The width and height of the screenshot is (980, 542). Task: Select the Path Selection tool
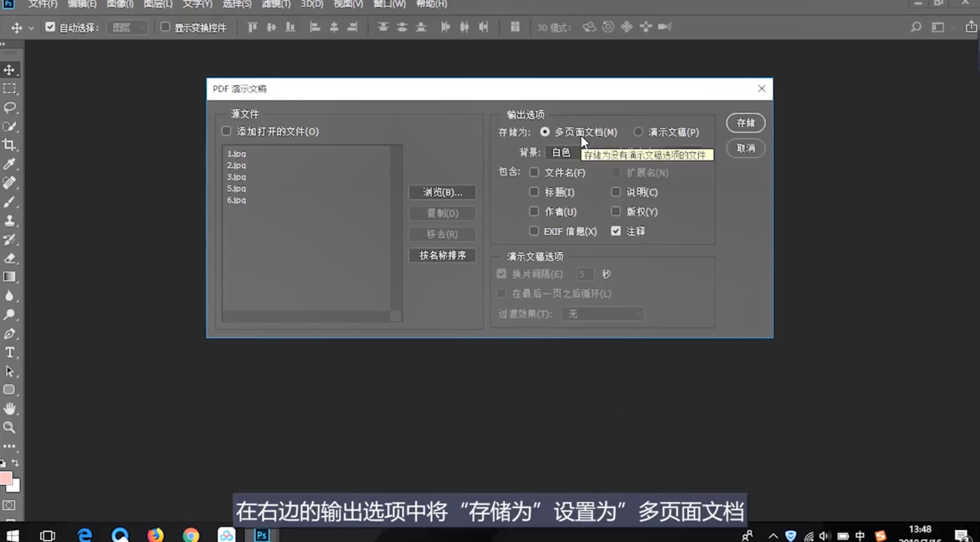click(x=9, y=371)
